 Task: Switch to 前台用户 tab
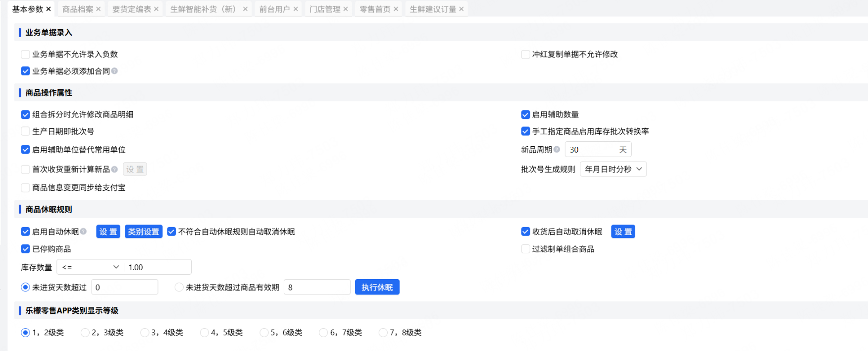[x=274, y=9]
